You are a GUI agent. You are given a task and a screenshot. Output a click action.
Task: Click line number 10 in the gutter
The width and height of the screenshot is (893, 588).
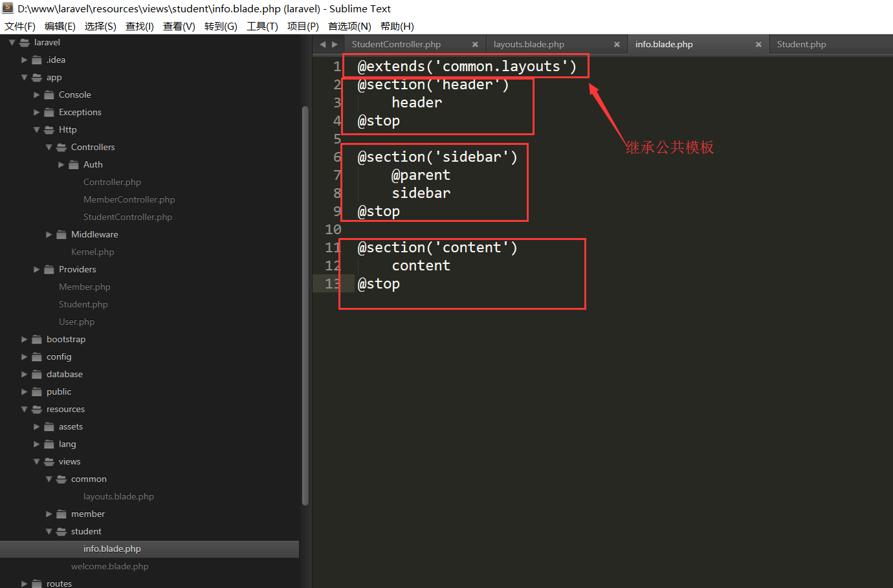[333, 230]
